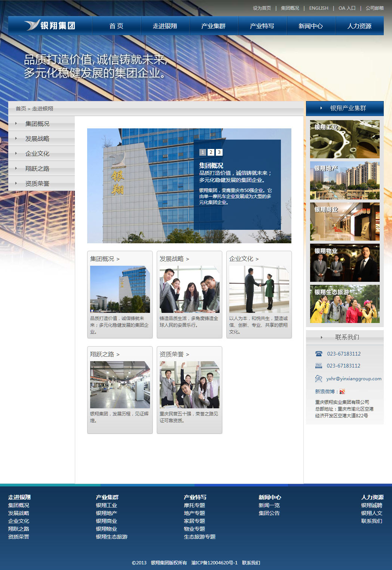Click yxhr@yinxianggroup.com email address
Screen dimensions: 392x570
354,379
